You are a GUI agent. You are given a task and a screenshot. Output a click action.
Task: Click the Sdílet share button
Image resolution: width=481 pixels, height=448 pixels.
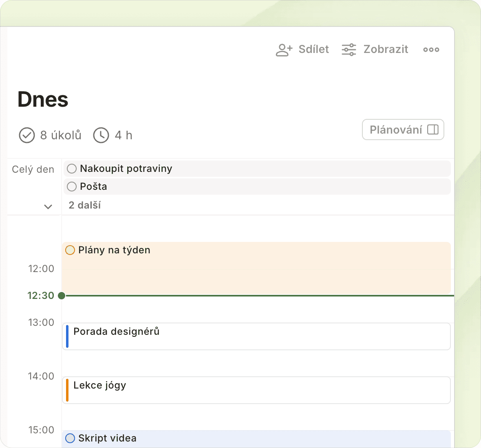click(313, 49)
